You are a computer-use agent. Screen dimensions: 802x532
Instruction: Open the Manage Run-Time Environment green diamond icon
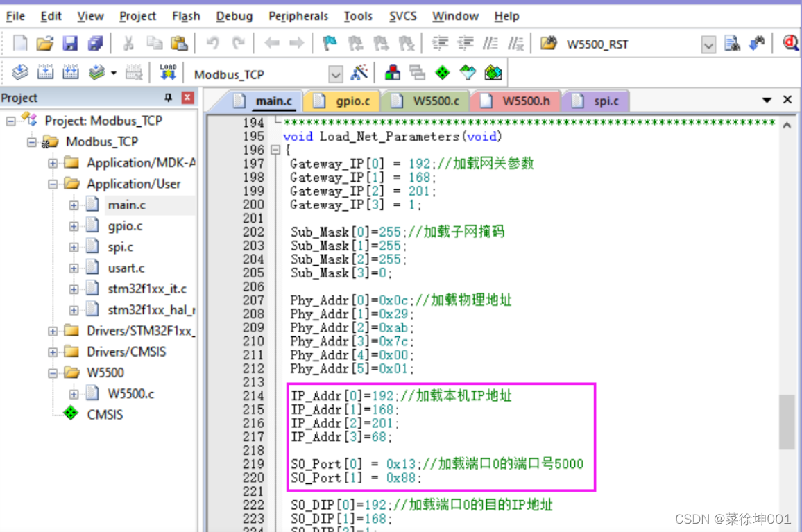click(443, 73)
